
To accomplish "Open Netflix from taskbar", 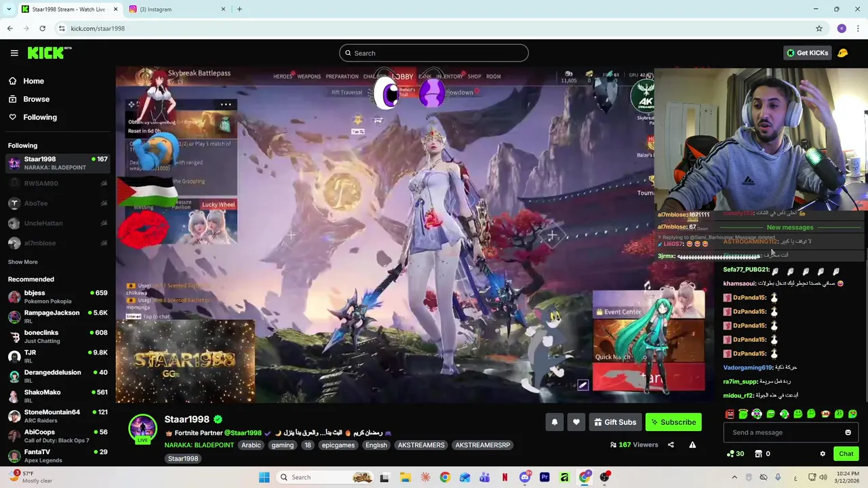I will click(505, 477).
